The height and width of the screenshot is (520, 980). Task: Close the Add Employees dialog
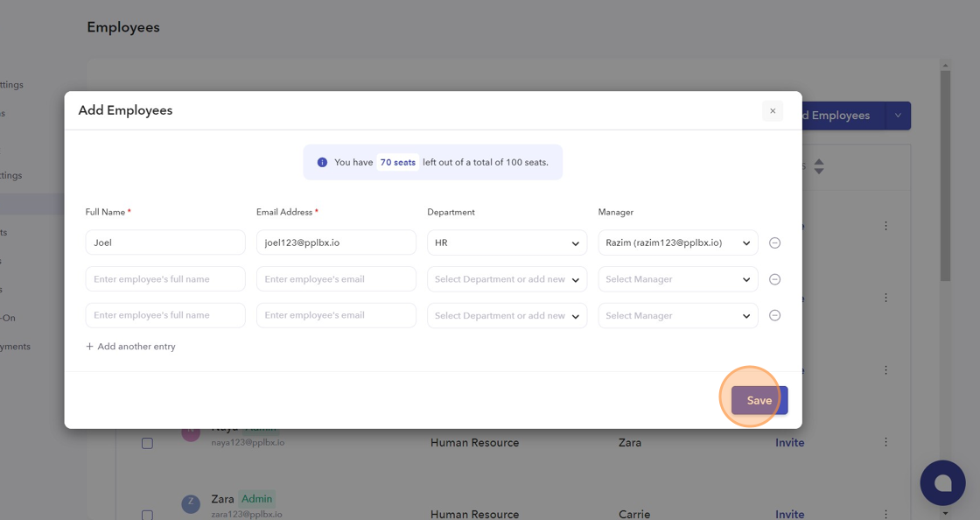click(773, 111)
